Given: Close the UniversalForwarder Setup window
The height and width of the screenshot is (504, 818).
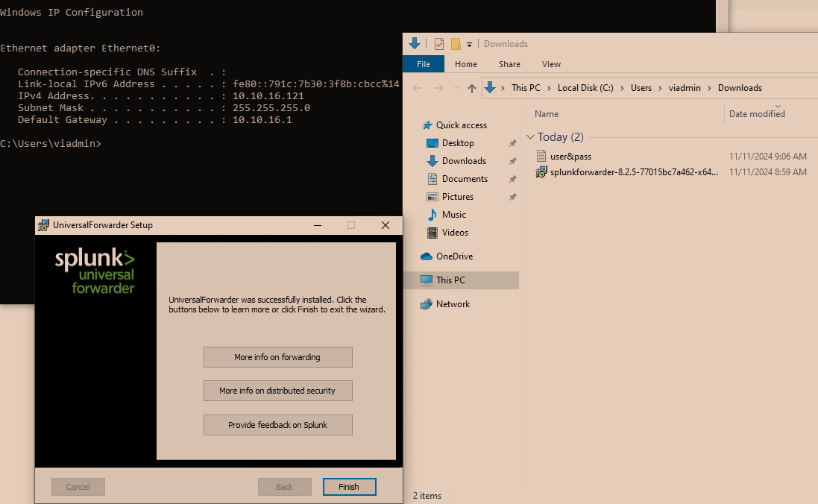Looking at the screenshot, I should (x=386, y=225).
